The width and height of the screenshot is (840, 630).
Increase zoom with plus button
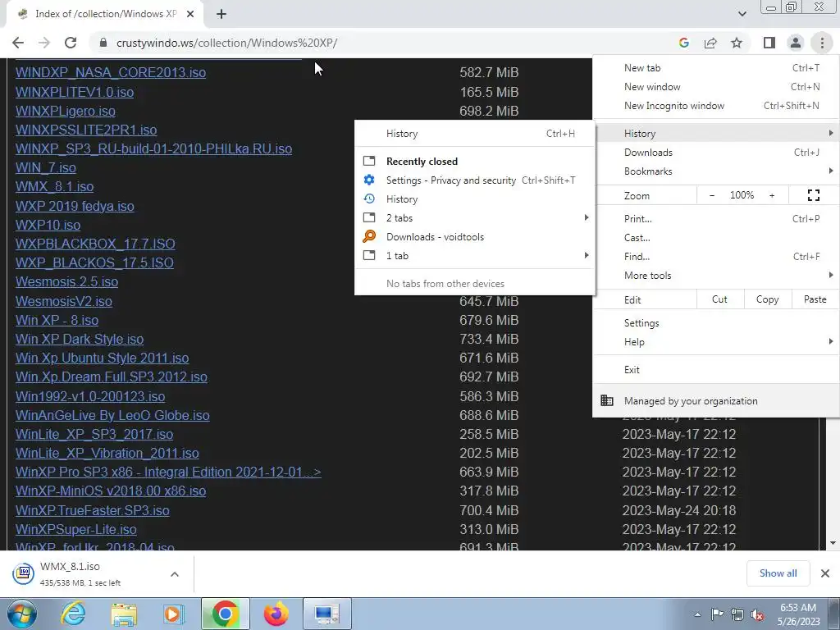772,195
